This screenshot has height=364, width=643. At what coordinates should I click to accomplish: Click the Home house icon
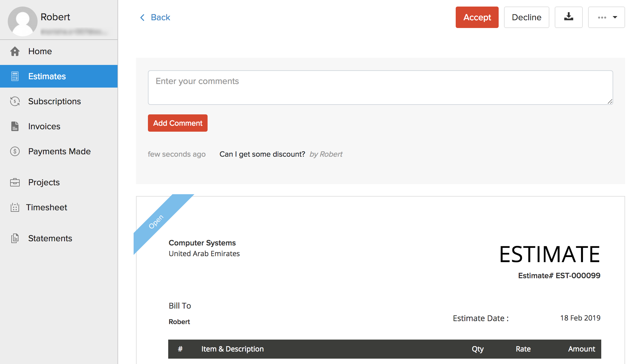coord(15,51)
